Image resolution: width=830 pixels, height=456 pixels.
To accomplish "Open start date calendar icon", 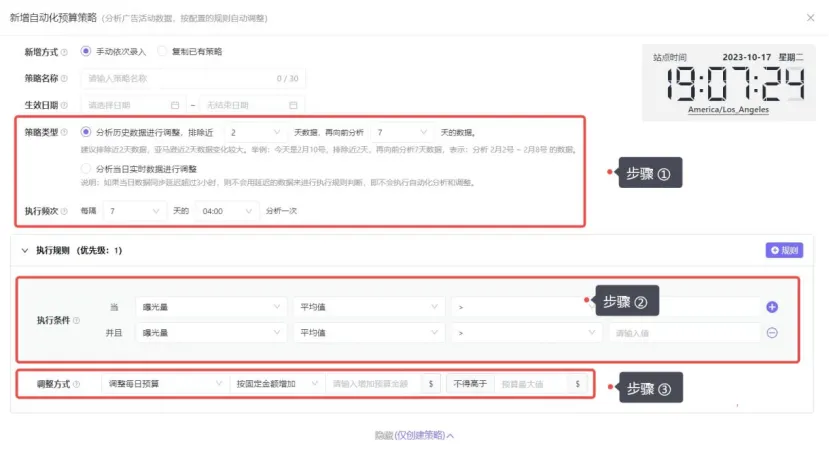I will (x=175, y=105).
